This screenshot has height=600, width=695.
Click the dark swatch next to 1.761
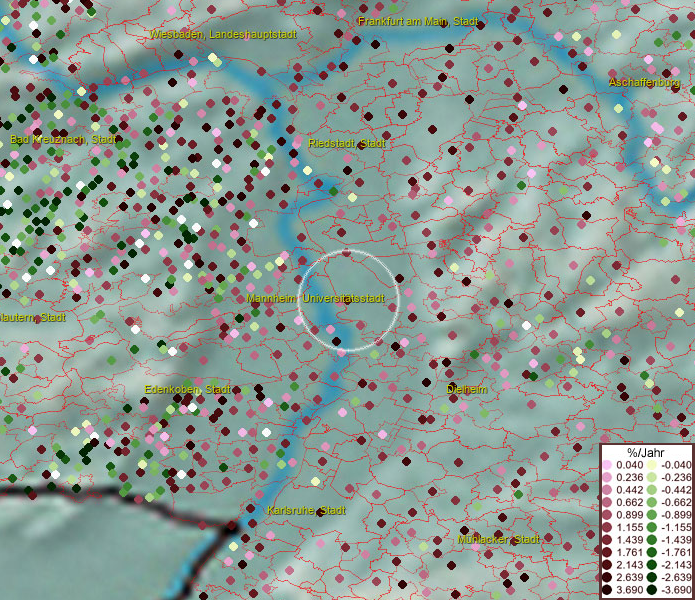(607, 553)
